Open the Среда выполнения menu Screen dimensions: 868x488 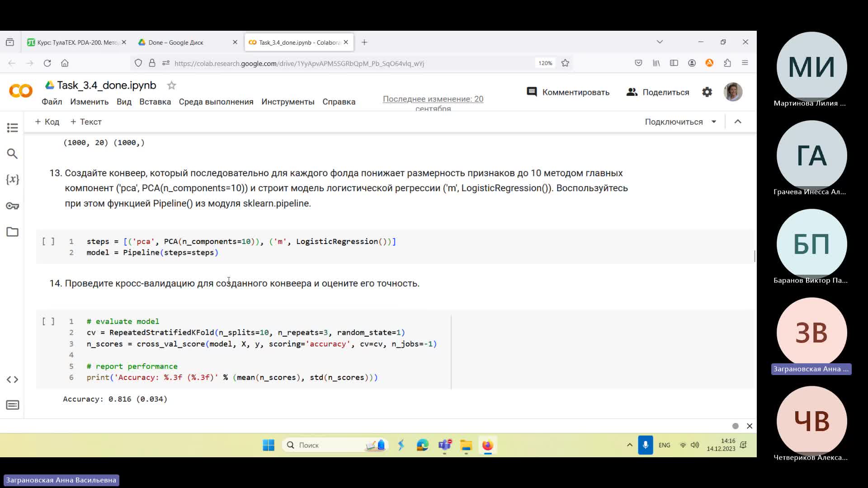[216, 102]
